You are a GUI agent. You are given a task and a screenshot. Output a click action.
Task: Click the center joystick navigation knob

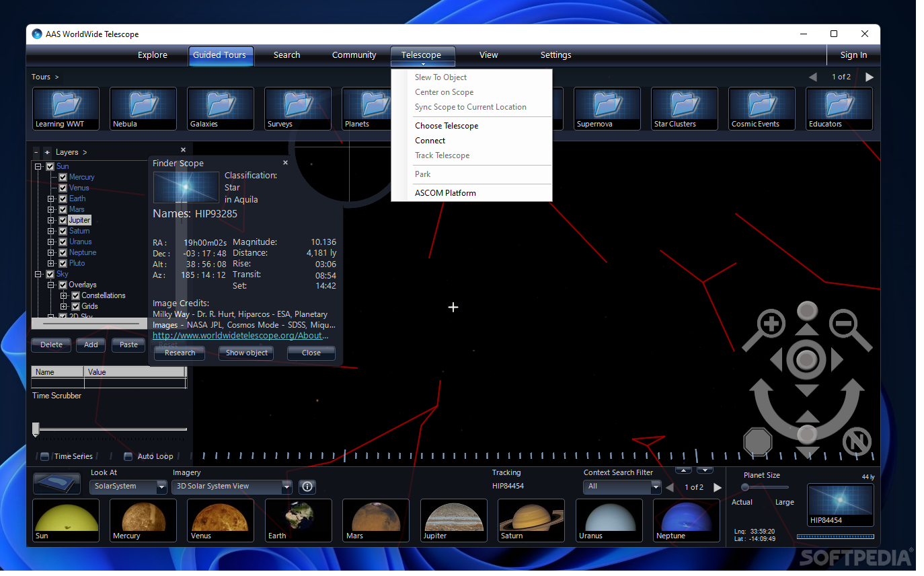coord(806,360)
